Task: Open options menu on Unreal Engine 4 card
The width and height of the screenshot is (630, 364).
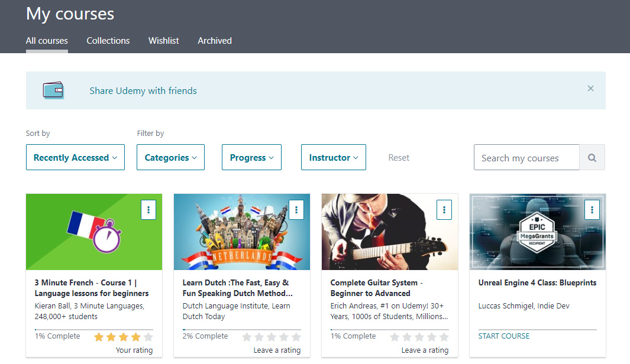Action: coord(592,210)
